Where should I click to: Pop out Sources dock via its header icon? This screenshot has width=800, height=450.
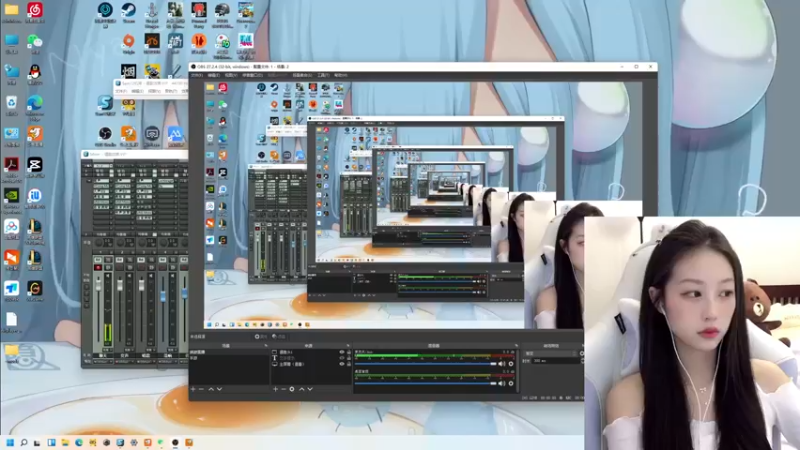(x=348, y=345)
